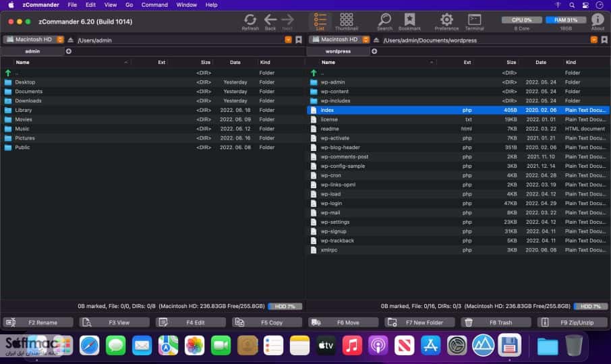Add a new tab in left pane
Image resolution: width=611 pixels, height=364 pixels.
pos(69,51)
